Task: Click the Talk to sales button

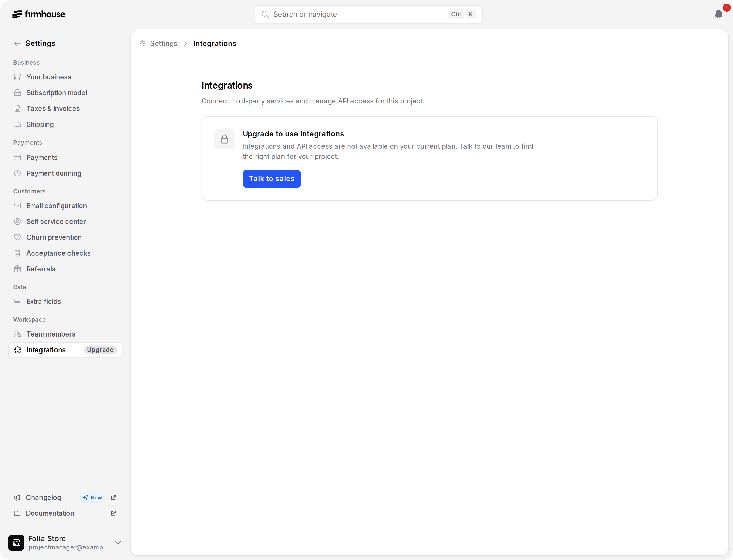Action: tap(272, 179)
